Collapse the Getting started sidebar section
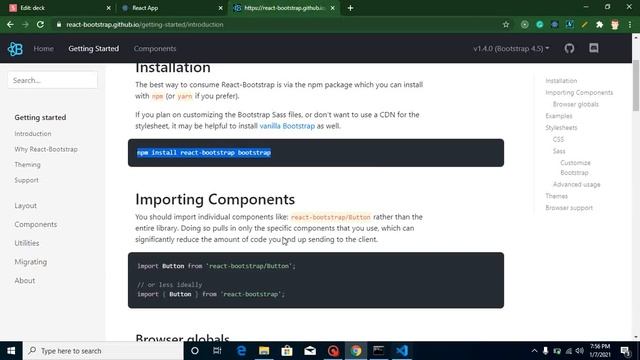 (x=40, y=118)
